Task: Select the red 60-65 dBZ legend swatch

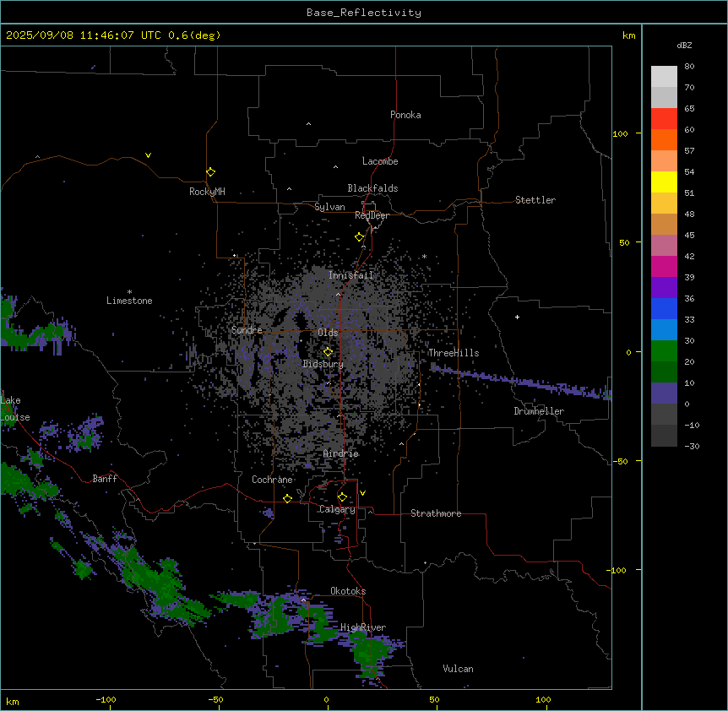Action: 664,119
